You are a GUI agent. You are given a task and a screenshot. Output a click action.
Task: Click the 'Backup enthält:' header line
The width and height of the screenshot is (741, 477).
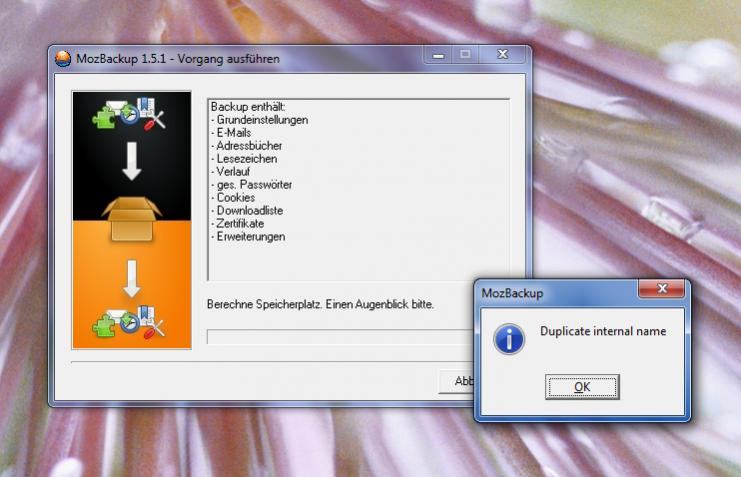pos(248,107)
